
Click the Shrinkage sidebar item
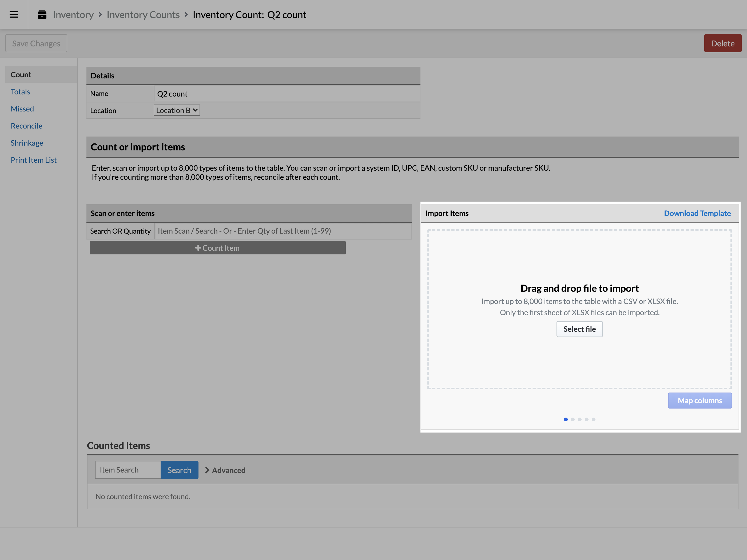(x=27, y=142)
